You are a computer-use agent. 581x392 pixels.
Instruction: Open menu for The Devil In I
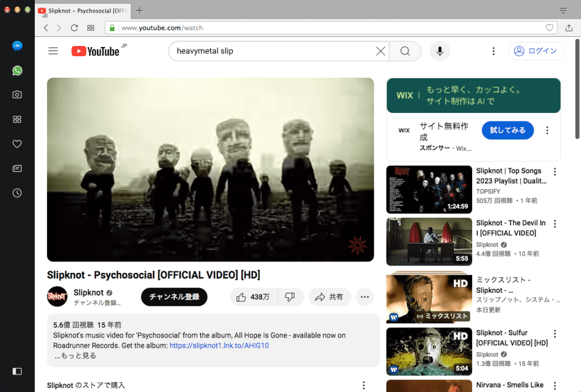555,224
